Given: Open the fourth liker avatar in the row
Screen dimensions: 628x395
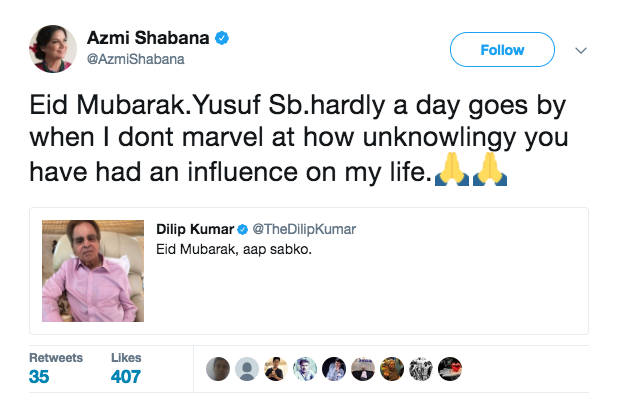Looking at the screenshot, I should coord(305,369).
